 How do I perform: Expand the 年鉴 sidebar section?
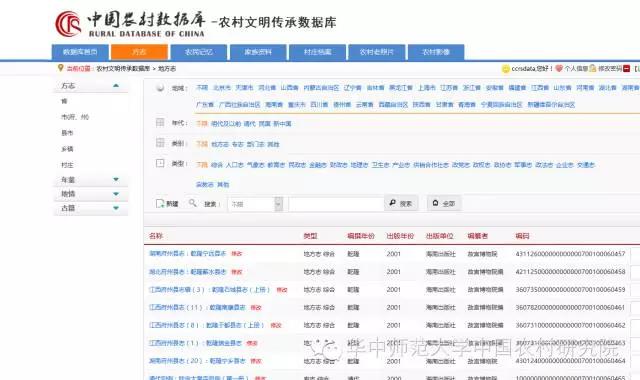click(116, 180)
